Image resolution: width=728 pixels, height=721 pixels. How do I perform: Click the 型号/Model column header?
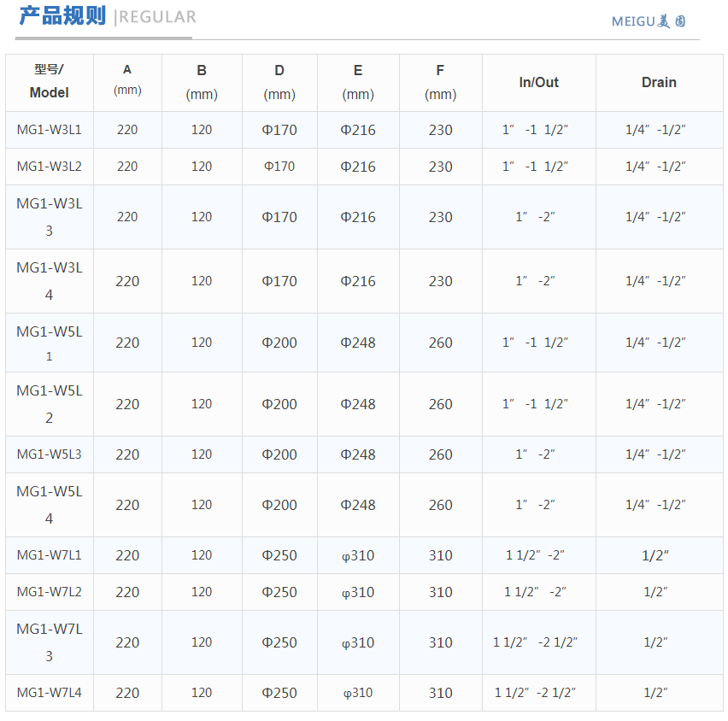pyautogui.click(x=49, y=81)
